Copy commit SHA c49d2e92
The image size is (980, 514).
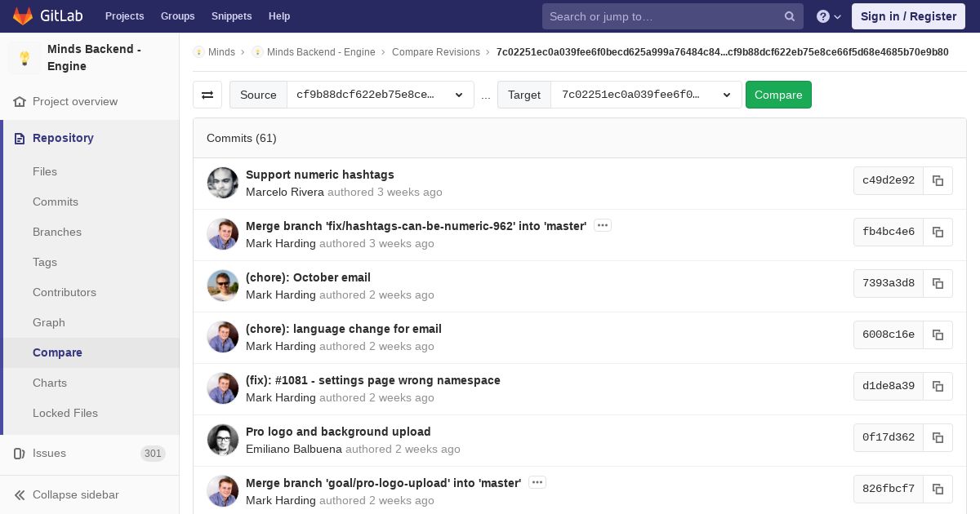coord(938,180)
